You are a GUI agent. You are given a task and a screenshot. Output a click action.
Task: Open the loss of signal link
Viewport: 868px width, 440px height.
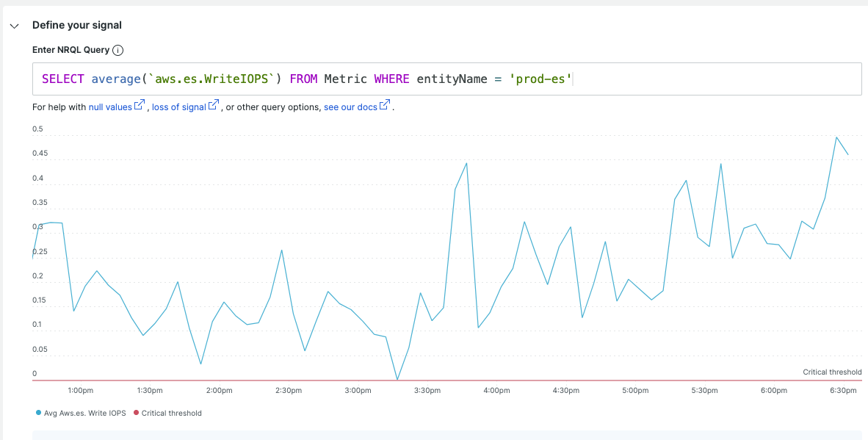click(178, 107)
